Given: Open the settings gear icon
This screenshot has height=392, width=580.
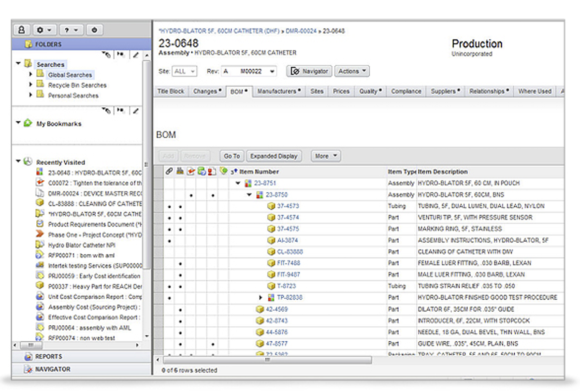Looking at the screenshot, I should pyautogui.click(x=41, y=30).
